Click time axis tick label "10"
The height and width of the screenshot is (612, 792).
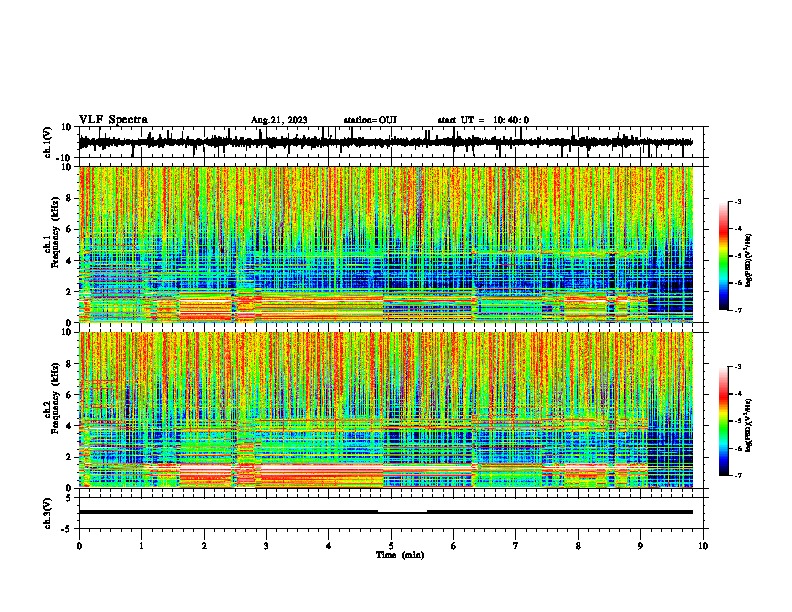pyautogui.click(x=703, y=546)
